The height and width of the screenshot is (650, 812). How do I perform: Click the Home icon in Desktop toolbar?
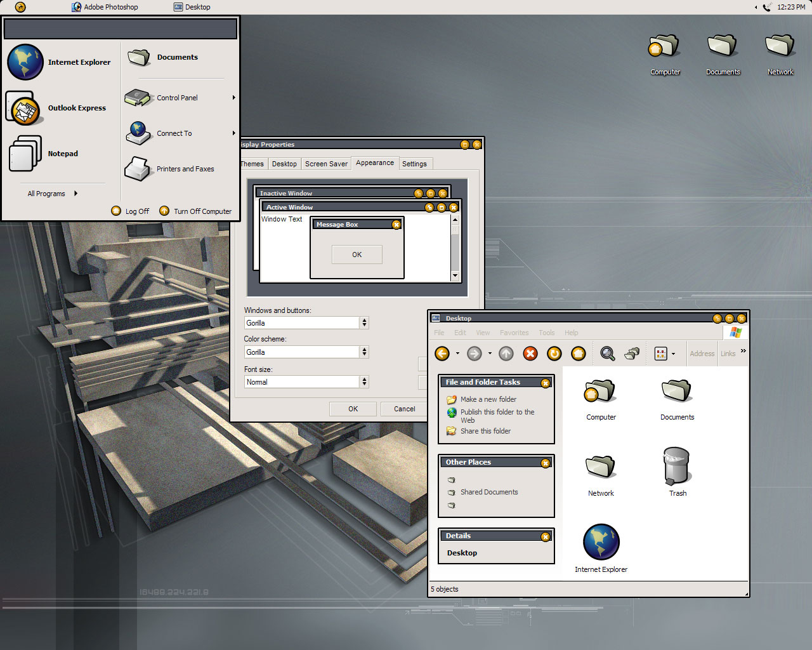point(579,354)
